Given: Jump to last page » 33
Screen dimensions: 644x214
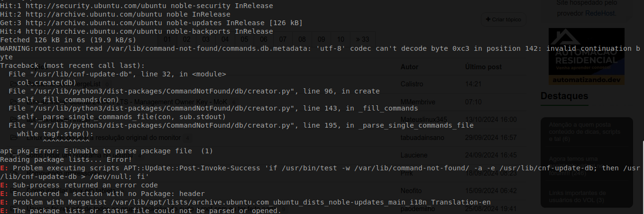Looking at the screenshot, I should pyautogui.click(x=362, y=39).
